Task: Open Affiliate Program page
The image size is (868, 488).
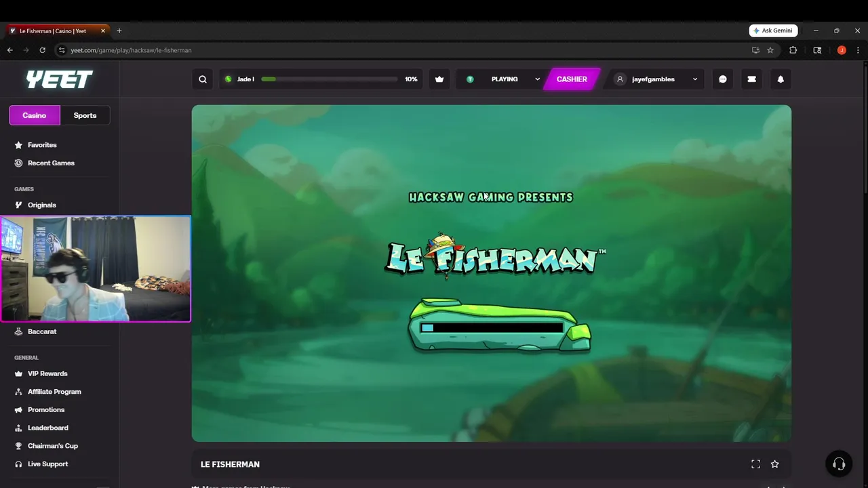Action: click(x=54, y=392)
